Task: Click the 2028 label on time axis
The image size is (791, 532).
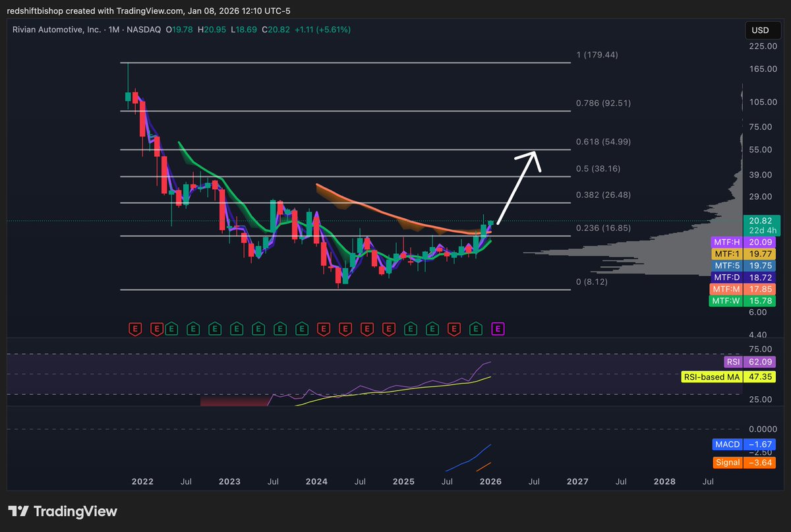Action: coord(664,482)
